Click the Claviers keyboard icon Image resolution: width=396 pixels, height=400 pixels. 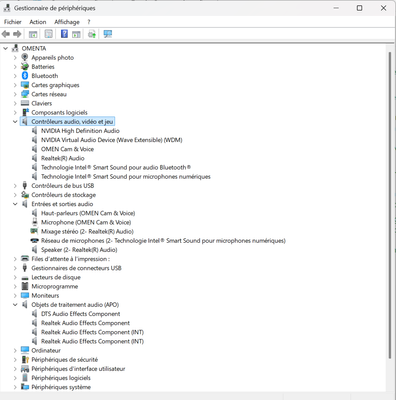(25, 103)
